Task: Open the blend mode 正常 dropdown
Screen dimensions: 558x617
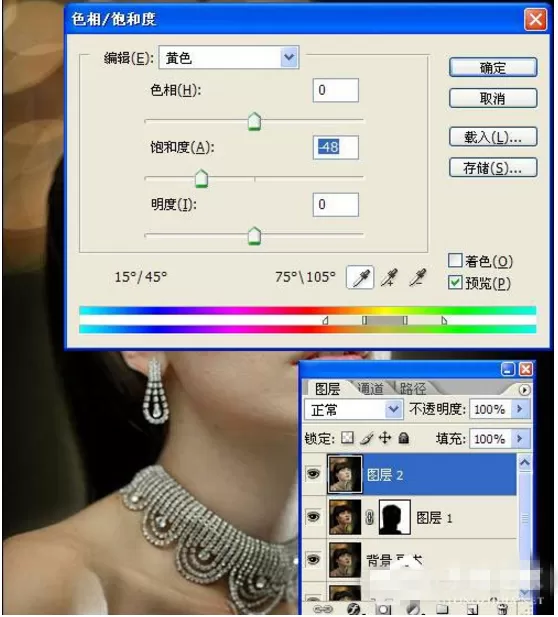Action: point(393,410)
